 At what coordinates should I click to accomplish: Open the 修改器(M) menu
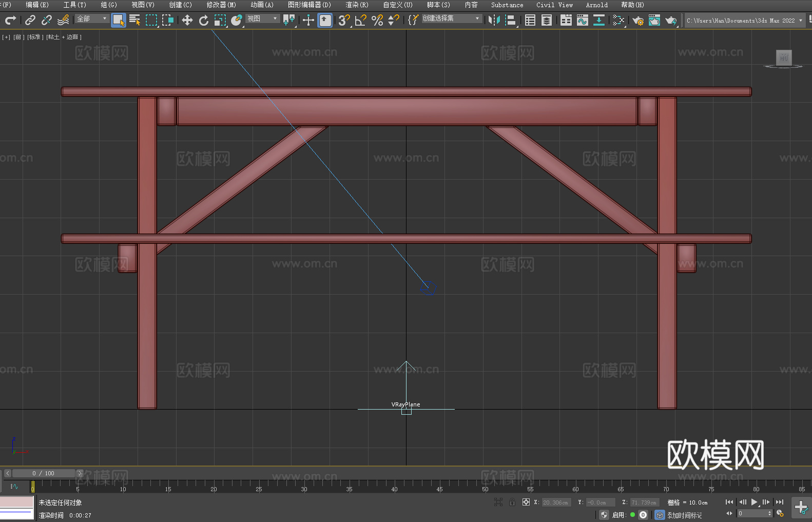221,5
